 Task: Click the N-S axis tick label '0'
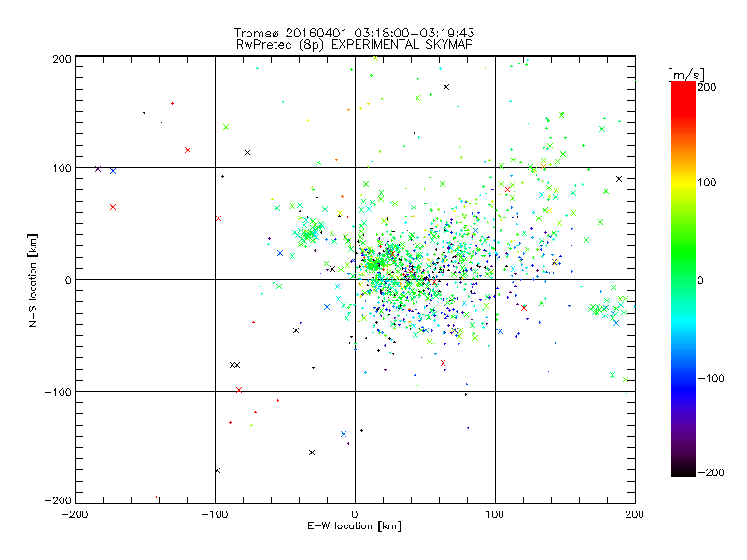click(x=68, y=281)
